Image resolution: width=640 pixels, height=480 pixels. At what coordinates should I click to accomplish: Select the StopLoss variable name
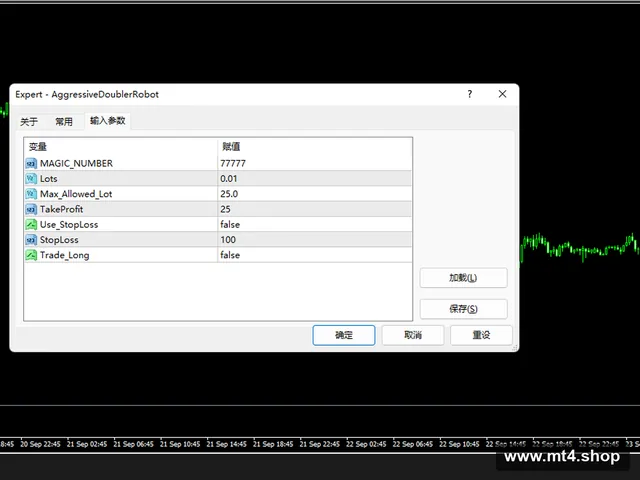(59, 240)
